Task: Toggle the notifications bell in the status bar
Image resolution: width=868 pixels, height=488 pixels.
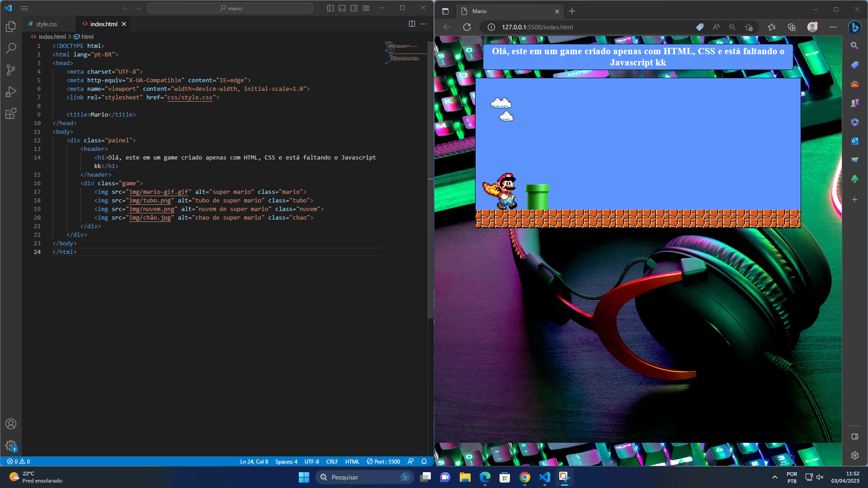Action: point(424,461)
